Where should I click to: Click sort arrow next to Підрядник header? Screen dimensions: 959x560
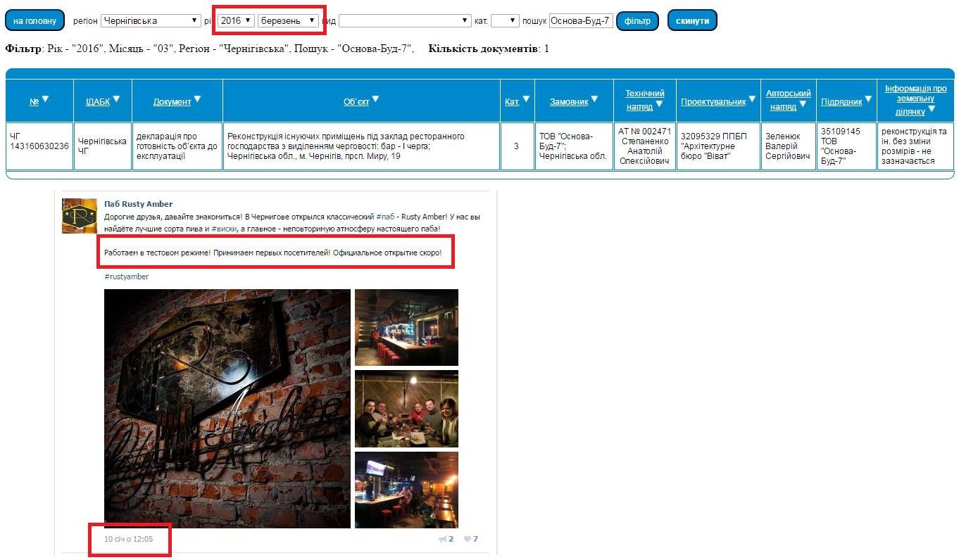pyautogui.click(x=868, y=99)
